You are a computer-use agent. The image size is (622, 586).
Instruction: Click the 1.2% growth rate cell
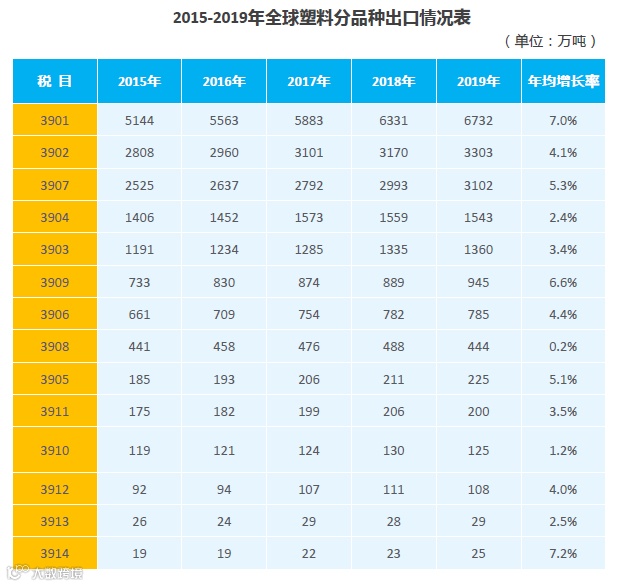(x=563, y=450)
